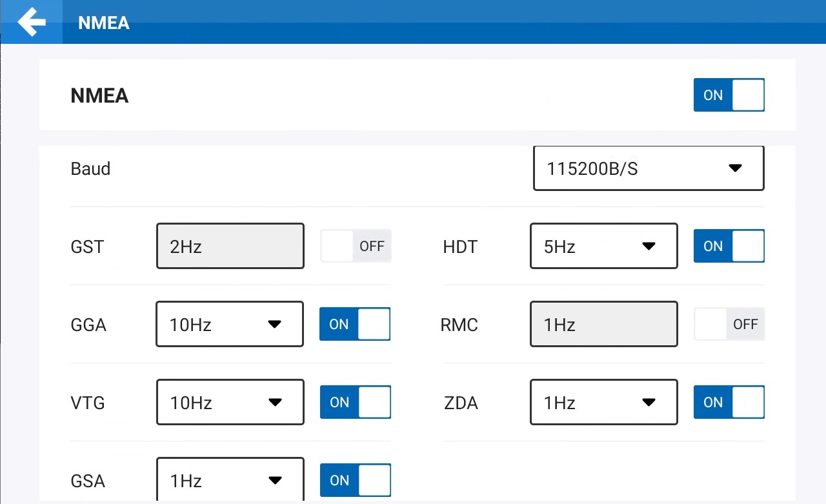Image resolution: width=826 pixels, height=504 pixels.
Task: Open the HDT frequency dropdown showing 5Hz
Action: (603, 246)
